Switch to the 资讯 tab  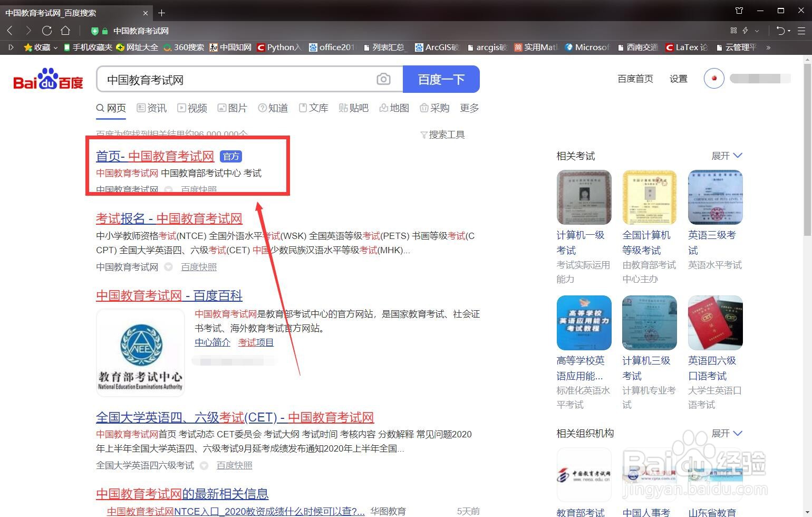(x=152, y=108)
